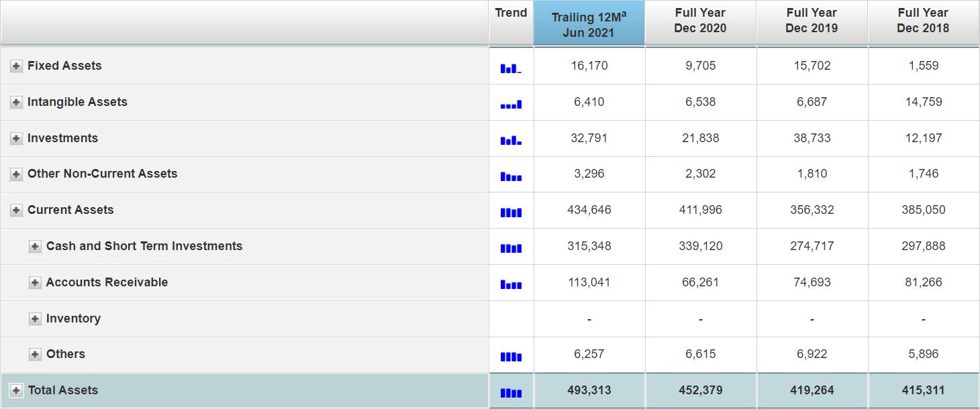Open the Accounts Receivable trend chart
This screenshot has width=980, height=409.
[511, 285]
